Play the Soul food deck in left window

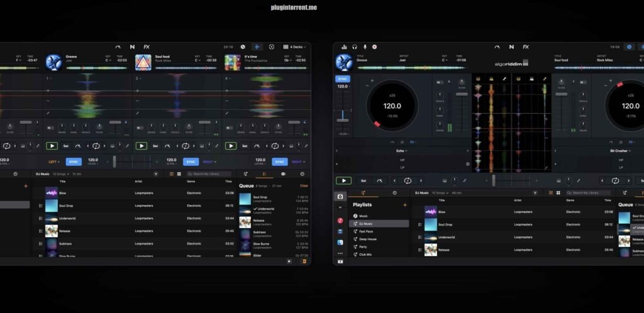pyautogui.click(x=142, y=146)
